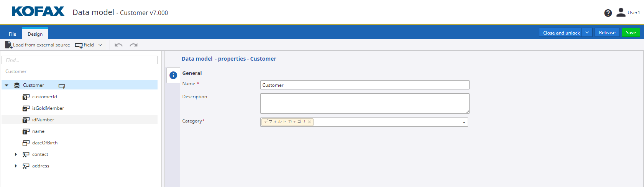Click the add field icon beside Customer
The height and width of the screenshot is (187, 644).
pyautogui.click(x=62, y=86)
